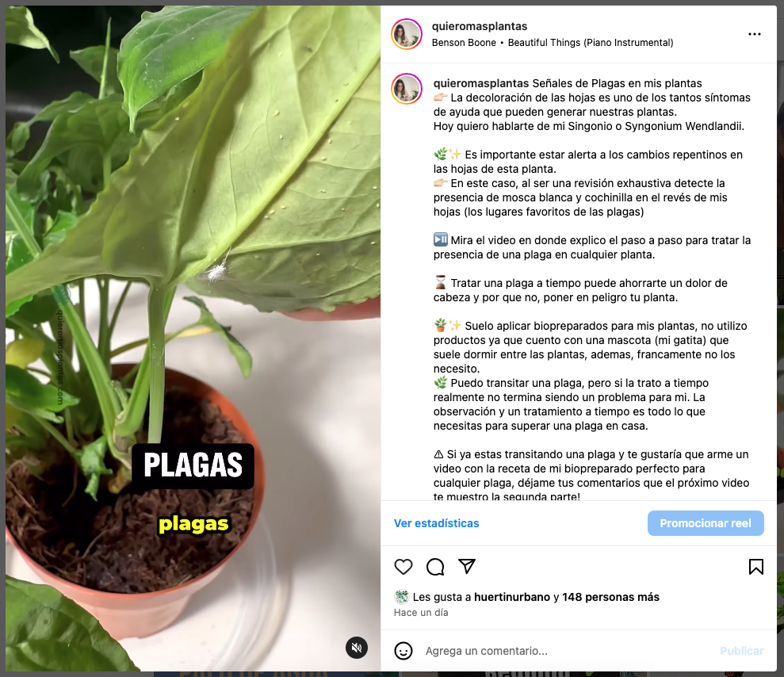Click the avatar beside the caption
The height and width of the screenshot is (677, 784).
click(x=407, y=89)
